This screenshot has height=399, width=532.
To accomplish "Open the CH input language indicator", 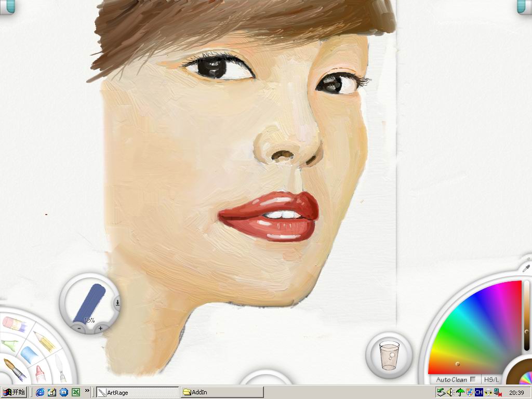I will coord(478,392).
